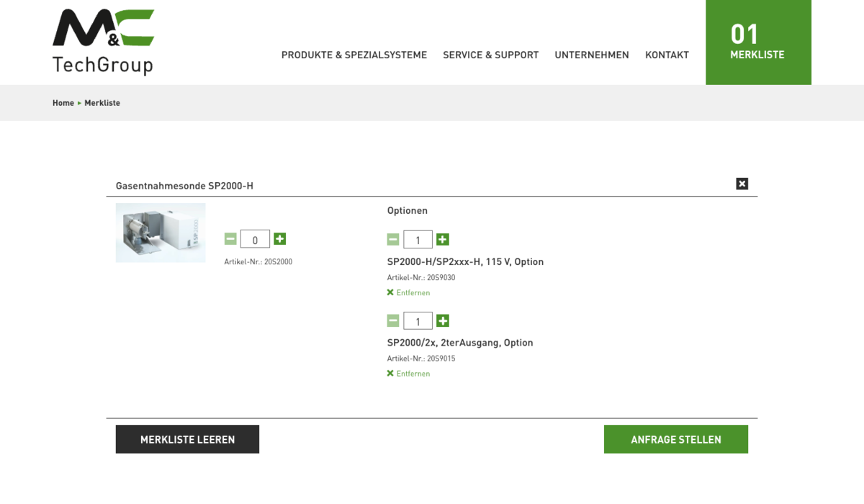Viewport: 864px width, 504px height.
Task: Remove Gasentnahmesonde SP2000-H with X icon
Action: click(742, 184)
